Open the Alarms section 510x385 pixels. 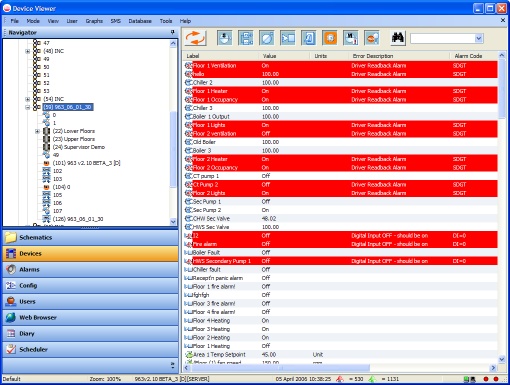click(x=90, y=269)
